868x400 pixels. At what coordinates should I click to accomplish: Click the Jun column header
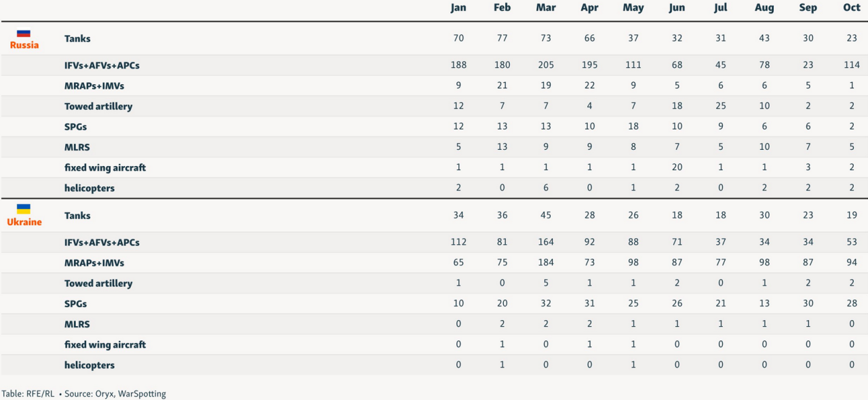tap(677, 8)
